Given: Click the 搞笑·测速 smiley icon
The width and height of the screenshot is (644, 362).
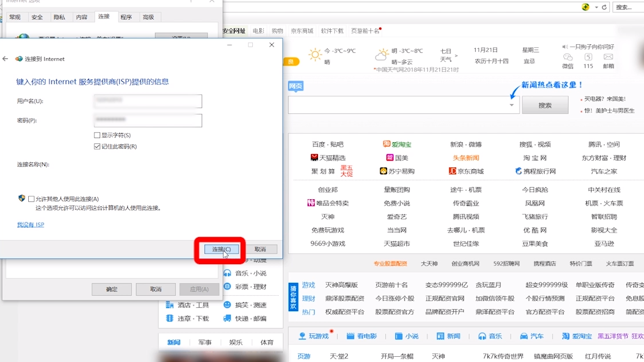Looking at the screenshot, I should click(227, 304).
